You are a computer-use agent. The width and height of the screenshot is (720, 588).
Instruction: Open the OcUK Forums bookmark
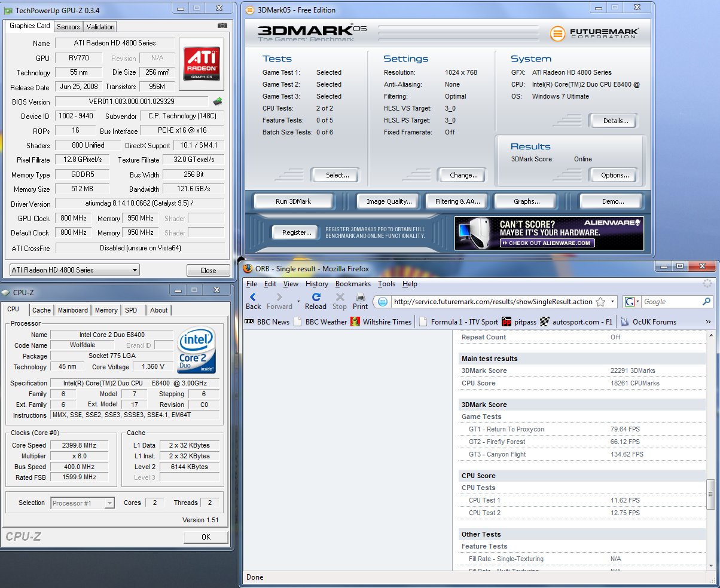coord(649,321)
